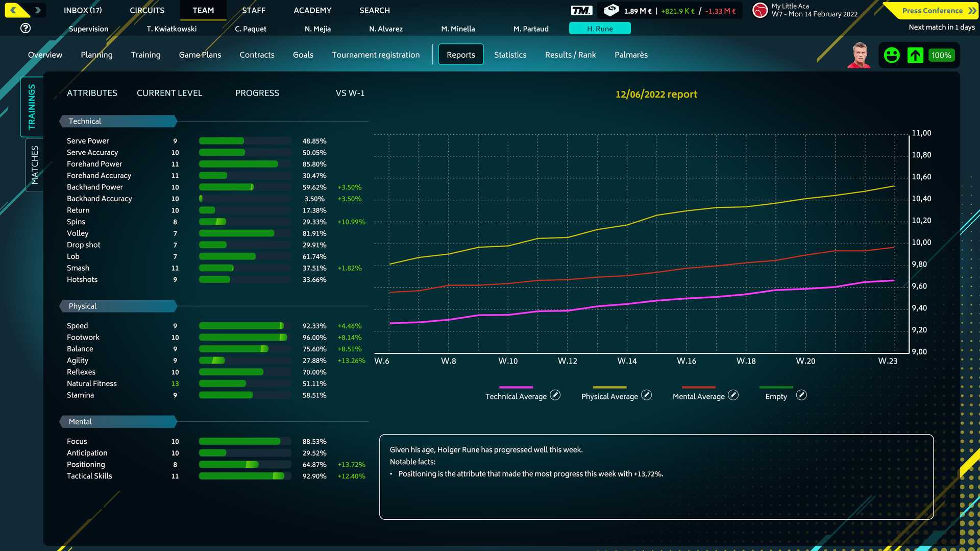Open the help question mark icon
The height and width of the screenshot is (551, 980).
click(26, 28)
